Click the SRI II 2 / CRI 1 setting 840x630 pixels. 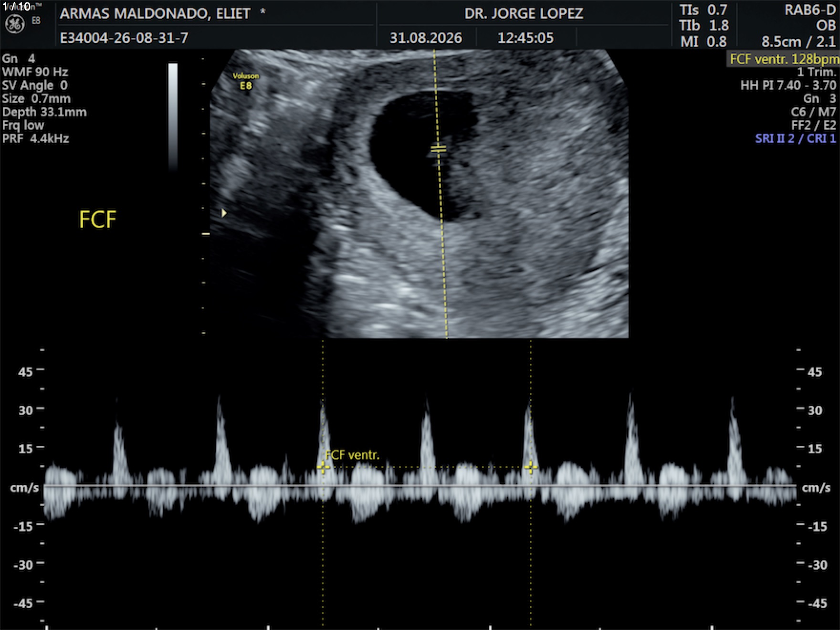click(796, 138)
